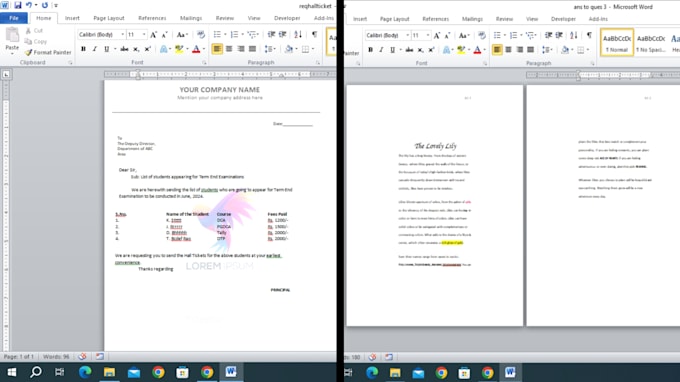The image size is (680, 382).
Task: Toggle Subscript in left Word window
Action: click(136, 49)
